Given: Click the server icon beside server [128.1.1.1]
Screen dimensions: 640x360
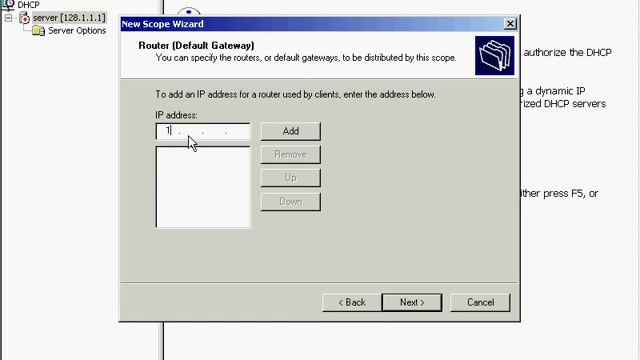Looking at the screenshot, I should click(x=24, y=18).
